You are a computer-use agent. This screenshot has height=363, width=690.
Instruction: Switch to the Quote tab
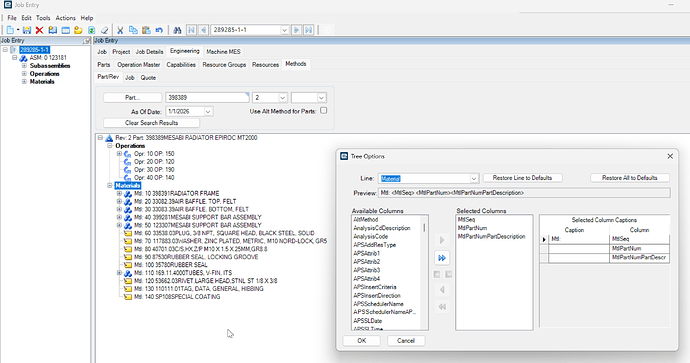[x=148, y=78]
